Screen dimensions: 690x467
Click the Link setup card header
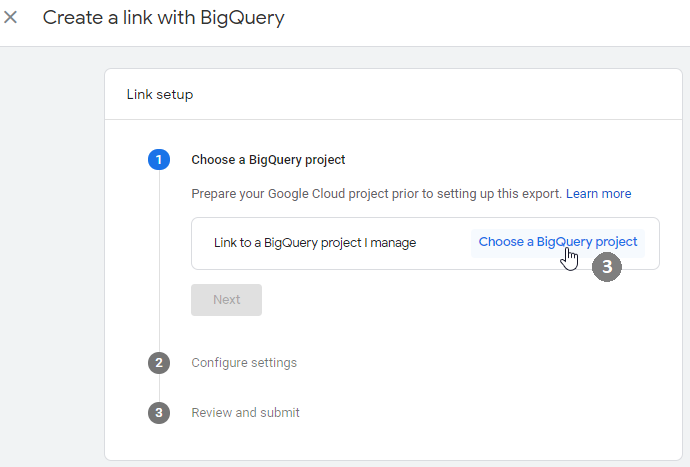point(160,95)
